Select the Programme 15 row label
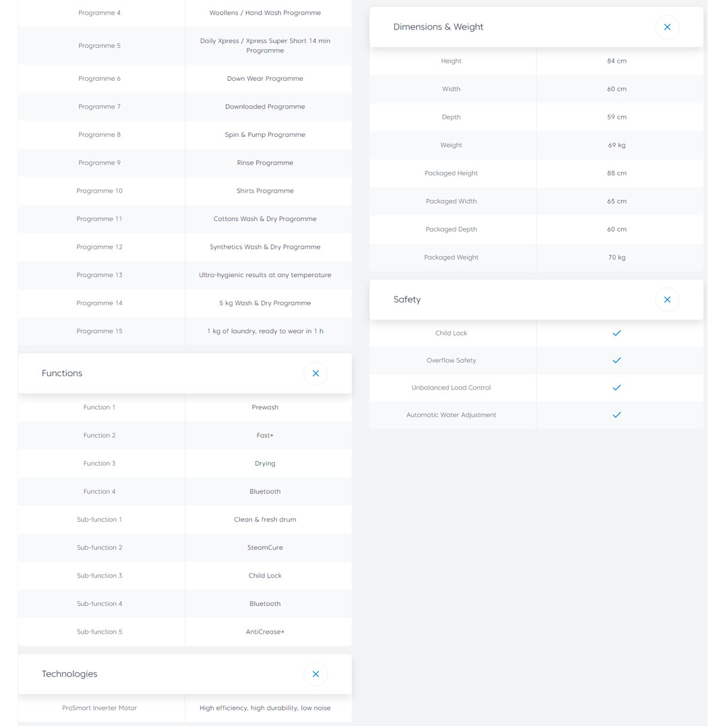 pos(99,331)
